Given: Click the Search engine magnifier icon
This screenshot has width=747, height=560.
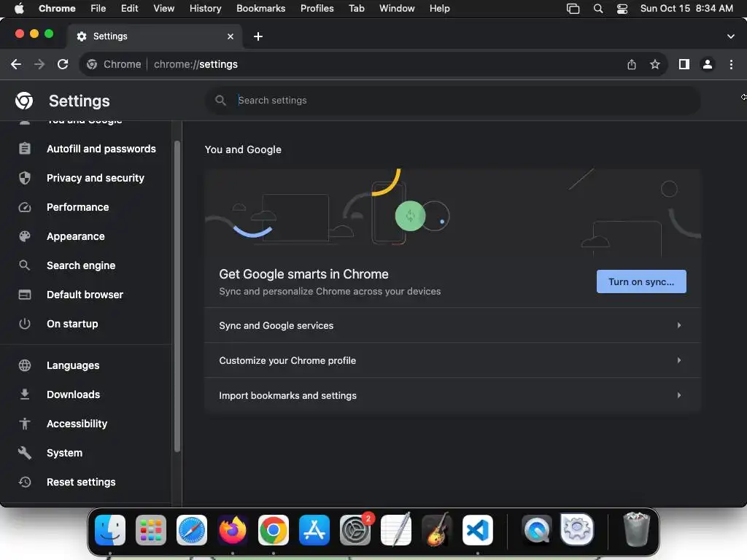Looking at the screenshot, I should tap(24, 265).
